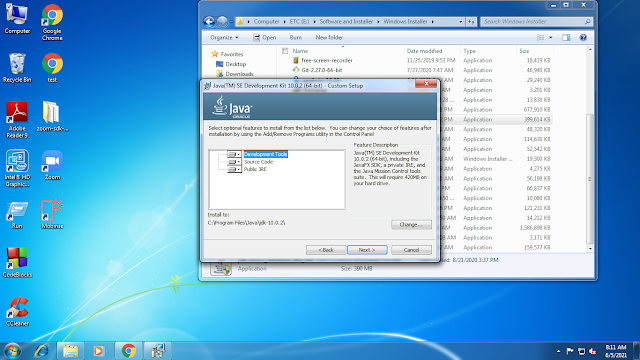640x360 pixels.
Task: Open the address bar history dropdown
Action: point(460,22)
